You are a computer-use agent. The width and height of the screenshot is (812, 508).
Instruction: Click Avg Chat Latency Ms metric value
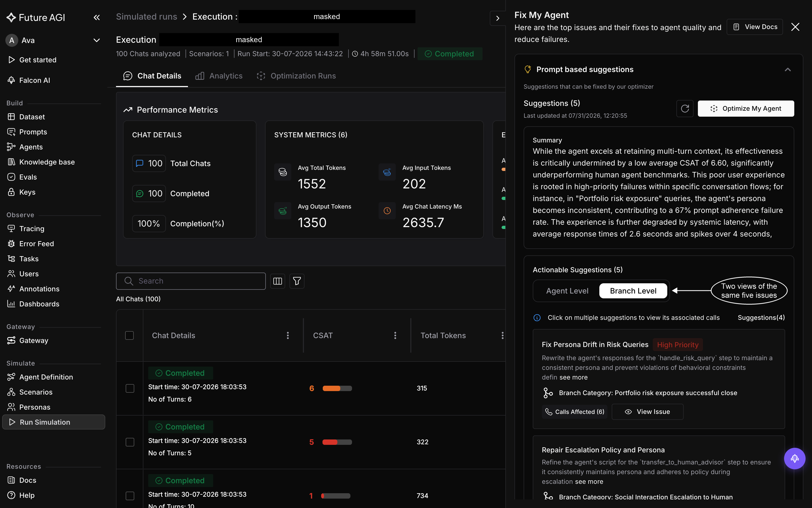(x=423, y=223)
